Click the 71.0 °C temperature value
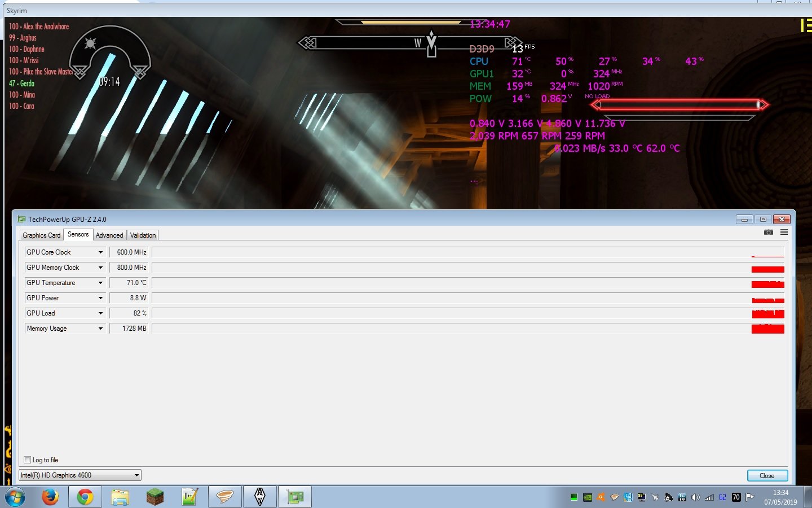The height and width of the screenshot is (508, 812). 129,283
